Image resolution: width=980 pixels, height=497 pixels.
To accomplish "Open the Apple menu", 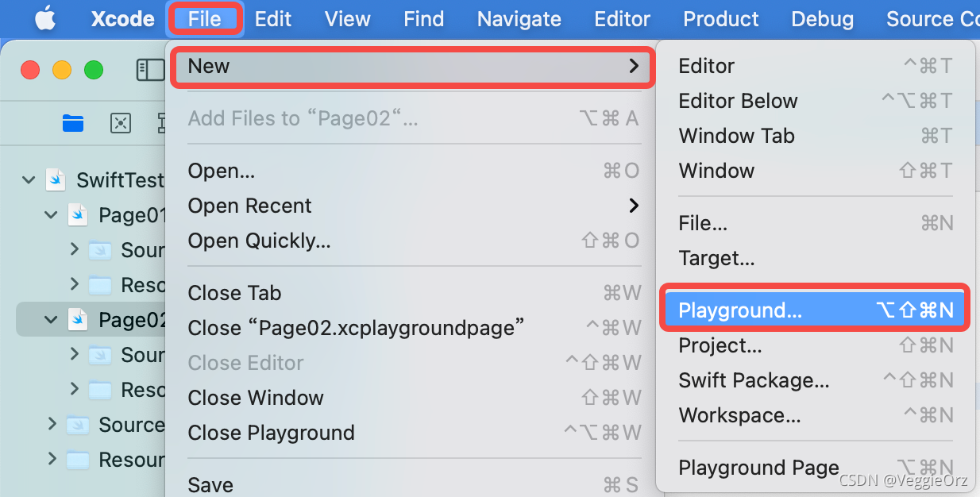I will [x=45, y=19].
